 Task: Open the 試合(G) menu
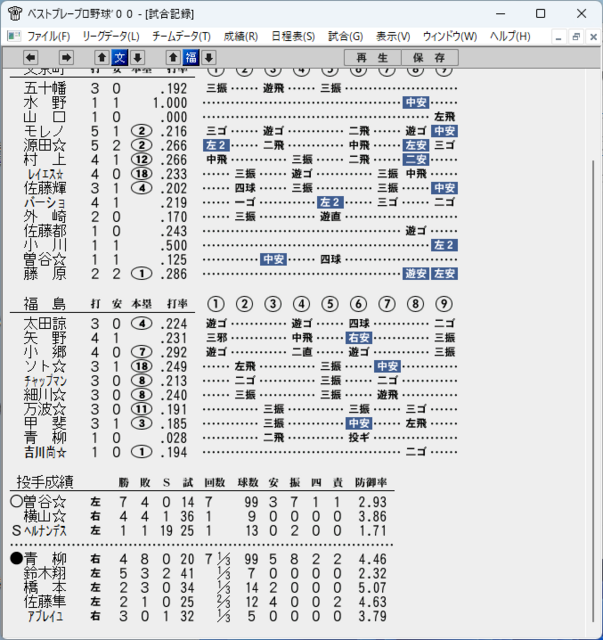click(x=345, y=36)
